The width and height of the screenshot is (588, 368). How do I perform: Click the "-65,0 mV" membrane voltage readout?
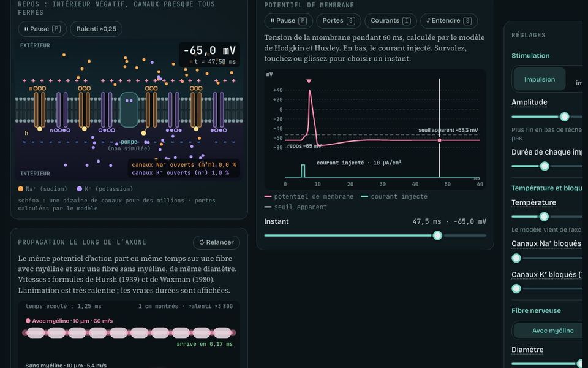point(209,50)
